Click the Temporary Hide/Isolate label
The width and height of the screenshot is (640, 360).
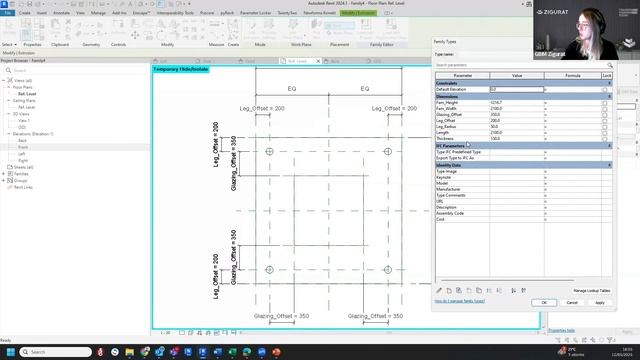point(181,69)
